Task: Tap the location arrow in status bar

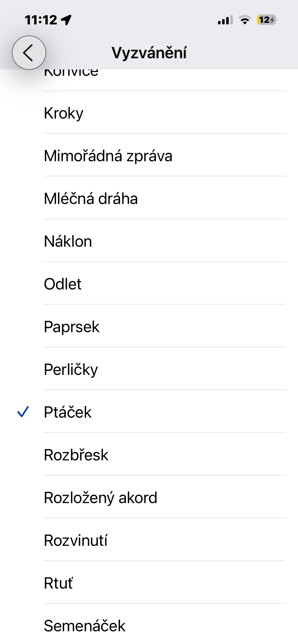Action: pyautogui.click(x=66, y=20)
